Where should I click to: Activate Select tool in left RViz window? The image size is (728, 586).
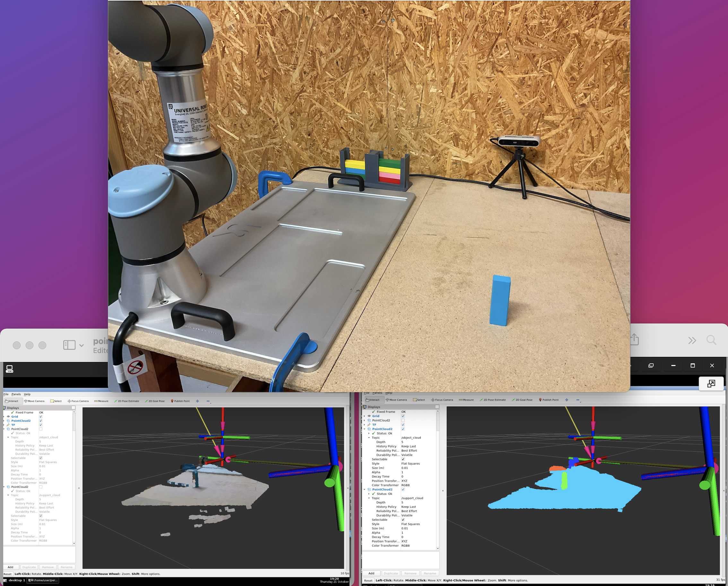pos(56,401)
